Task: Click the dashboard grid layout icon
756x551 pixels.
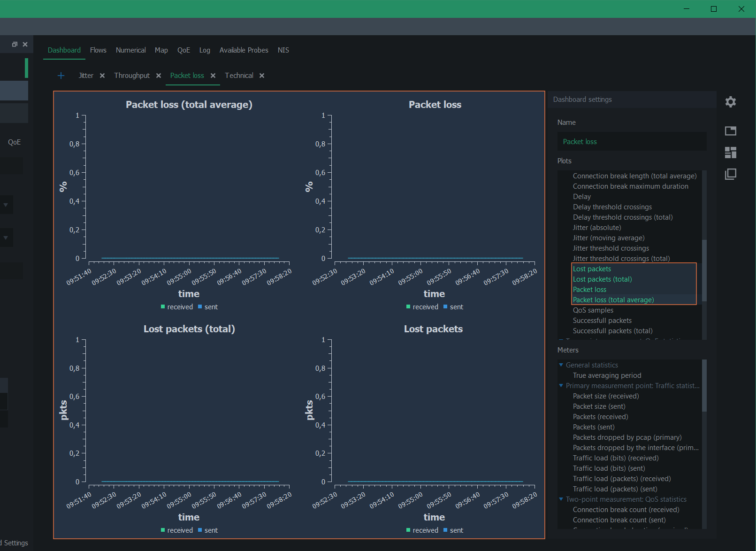Action: click(x=730, y=153)
